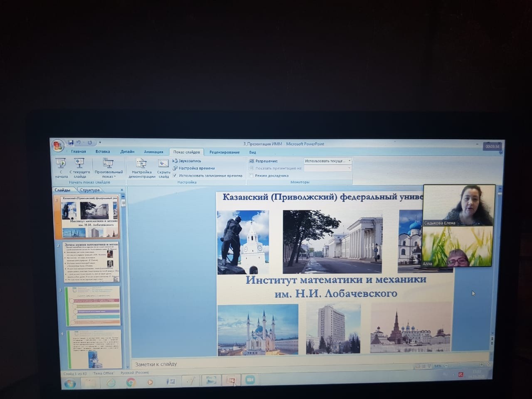Select slide 2 thumbnail Зачем нужна математика

[x=91, y=261]
